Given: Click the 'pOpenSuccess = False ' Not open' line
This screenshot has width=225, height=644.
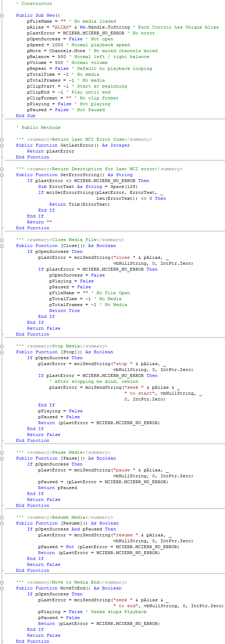Looking at the screenshot, I should coord(70,39).
